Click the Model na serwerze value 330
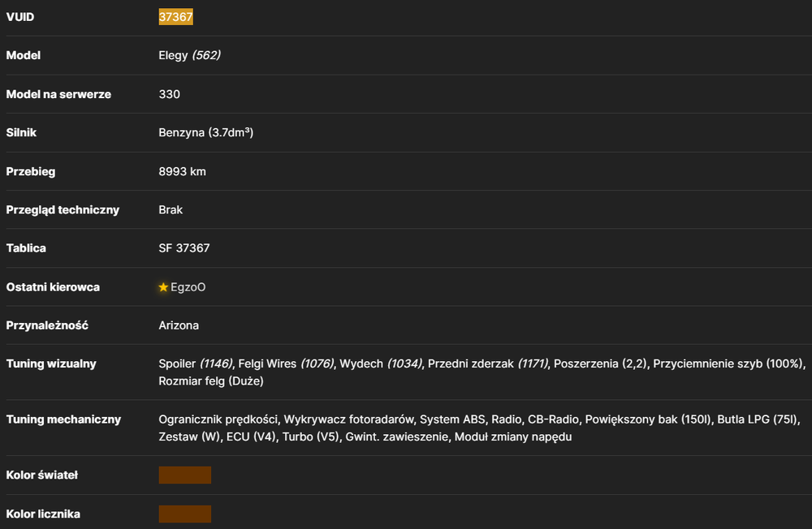The width and height of the screenshot is (812, 529). tap(170, 94)
